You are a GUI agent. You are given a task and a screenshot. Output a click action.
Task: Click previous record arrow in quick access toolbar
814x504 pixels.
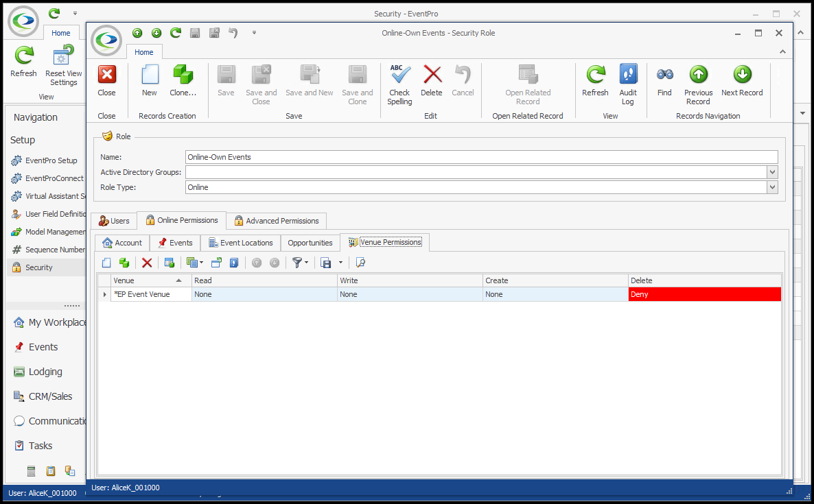(137, 33)
